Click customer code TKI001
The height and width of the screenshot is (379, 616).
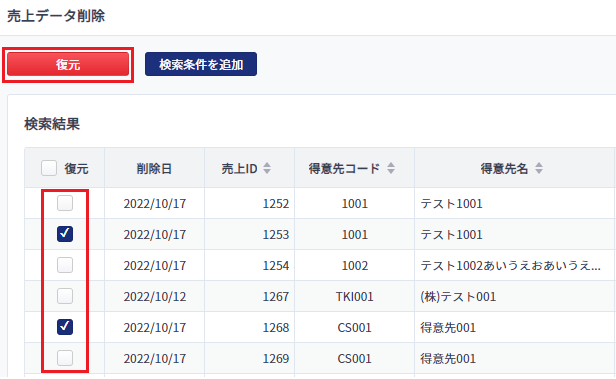[354, 297]
